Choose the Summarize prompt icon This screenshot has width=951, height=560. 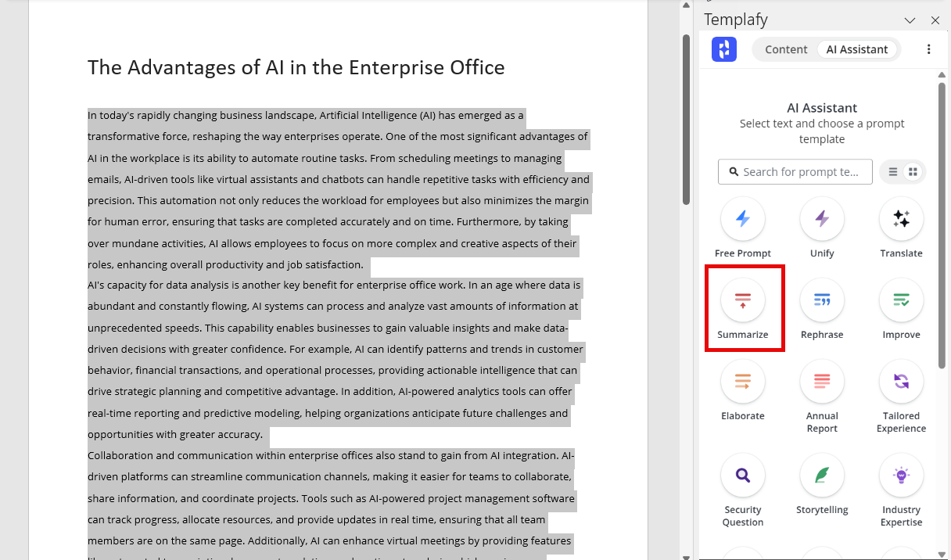(x=743, y=300)
